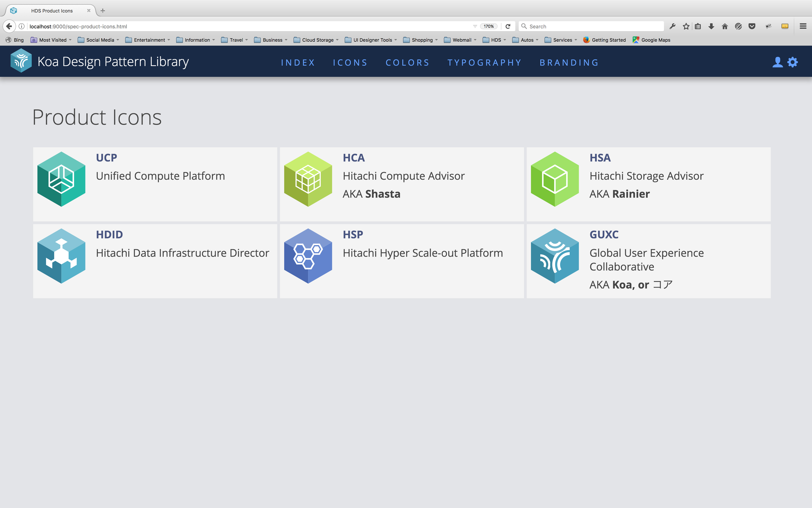Image resolution: width=812 pixels, height=508 pixels.
Task: Expand the Most Visited bookmarks dropdown
Action: [51, 40]
